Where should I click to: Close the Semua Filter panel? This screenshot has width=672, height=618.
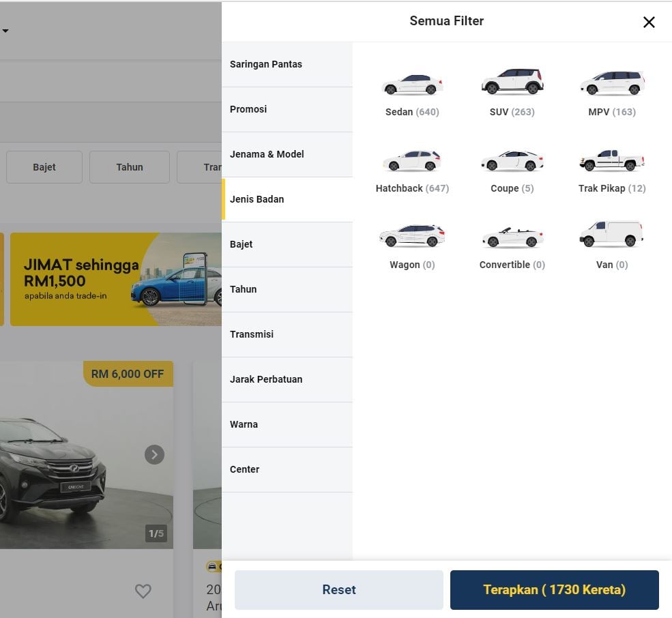(x=649, y=22)
